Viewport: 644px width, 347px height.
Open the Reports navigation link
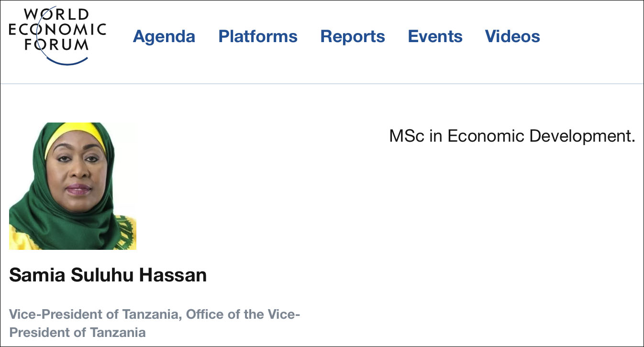tap(353, 36)
